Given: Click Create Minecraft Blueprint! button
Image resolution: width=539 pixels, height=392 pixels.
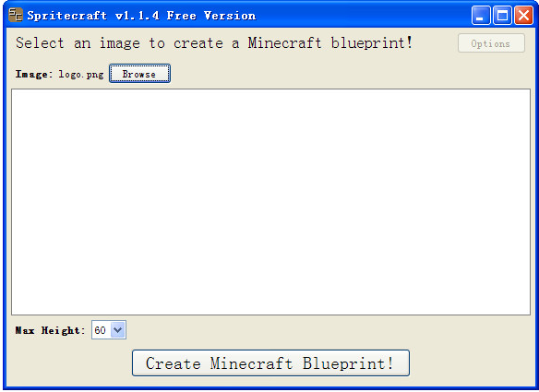Looking at the screenshot, I should point(270,362).
